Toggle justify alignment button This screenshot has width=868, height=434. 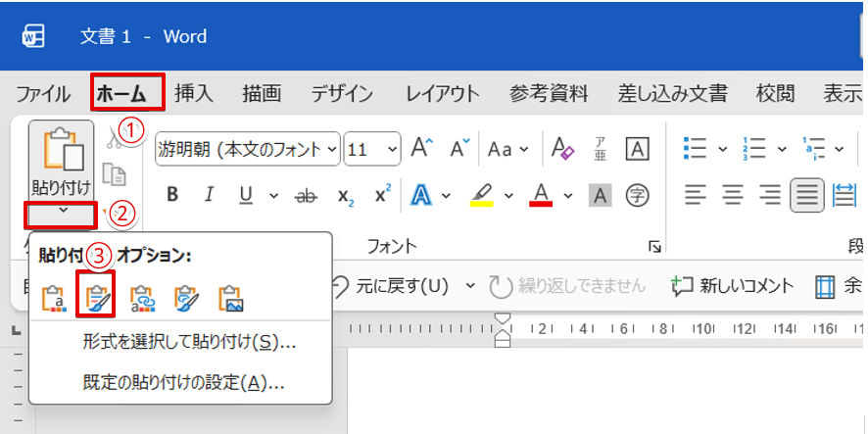[x=807, y=195]
